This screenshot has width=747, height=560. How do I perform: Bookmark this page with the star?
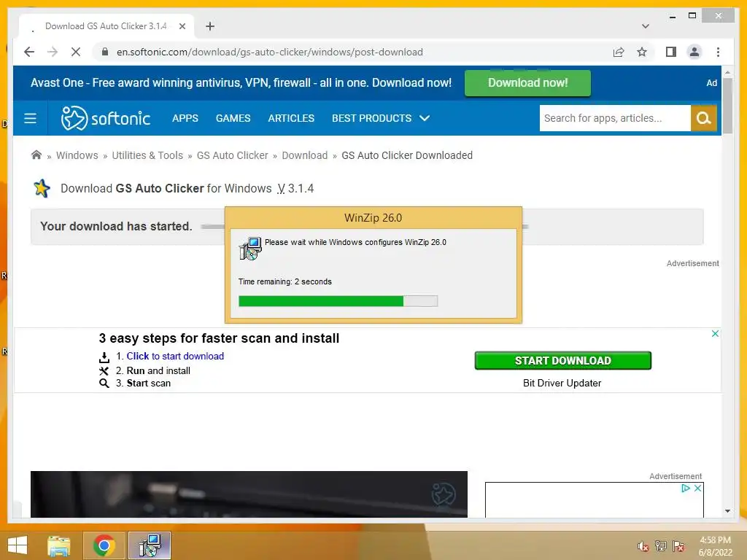click(642, 52)
